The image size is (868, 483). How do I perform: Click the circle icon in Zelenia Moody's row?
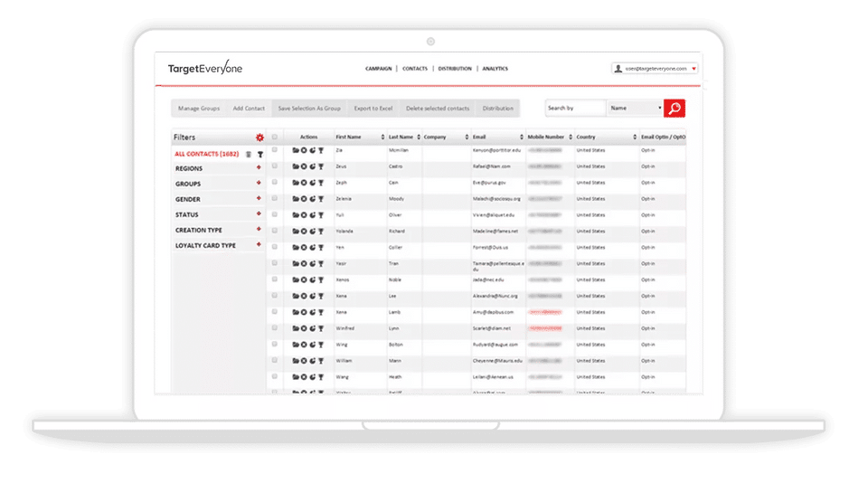[304, 199]
